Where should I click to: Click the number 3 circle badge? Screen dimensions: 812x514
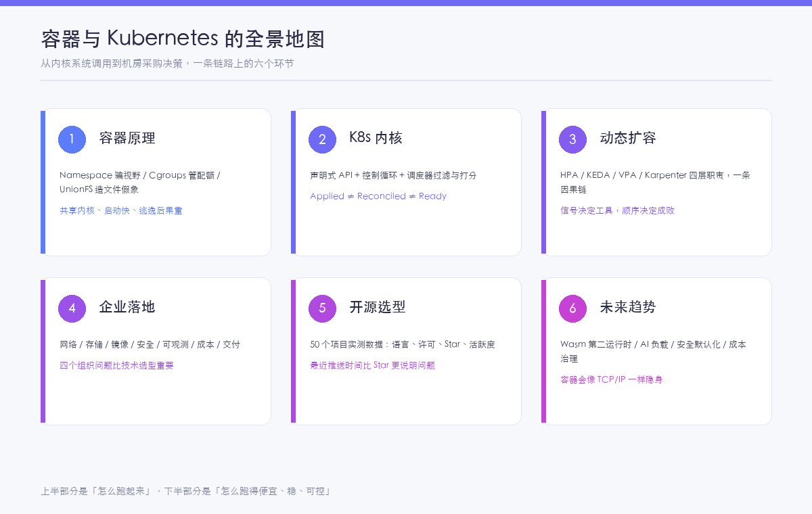[572, 139]
